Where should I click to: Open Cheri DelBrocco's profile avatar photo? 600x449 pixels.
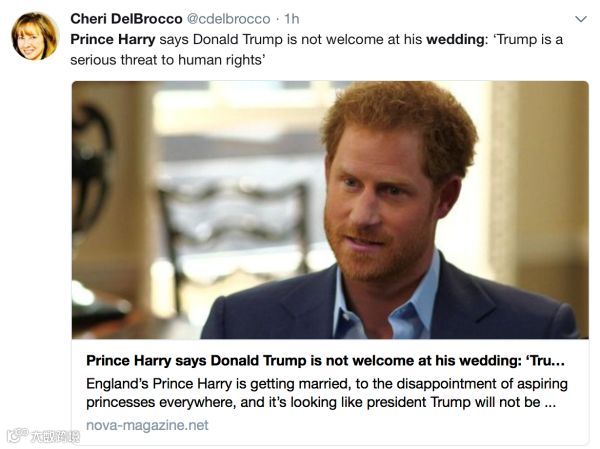[x=35, y=36]
